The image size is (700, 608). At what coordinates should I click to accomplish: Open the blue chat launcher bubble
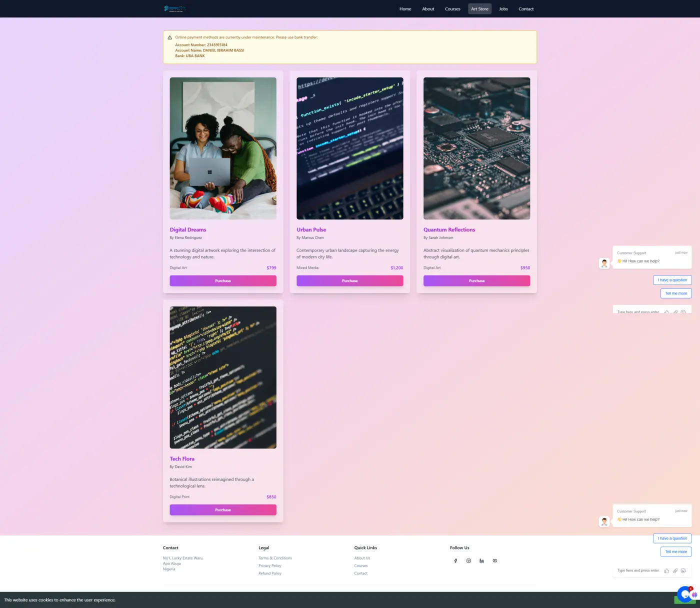[684, 594]
